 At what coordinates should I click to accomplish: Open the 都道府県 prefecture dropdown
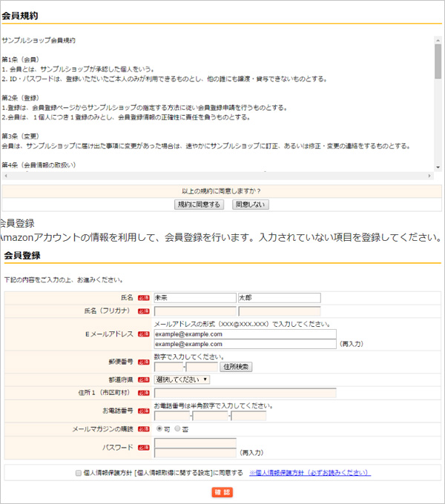pyautogui.click(x=182, y=379)
